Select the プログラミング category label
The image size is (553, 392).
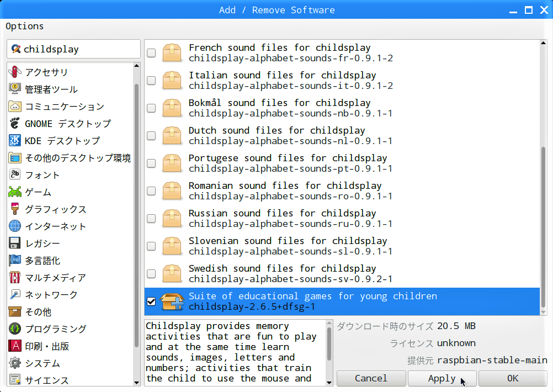[56, 329]
